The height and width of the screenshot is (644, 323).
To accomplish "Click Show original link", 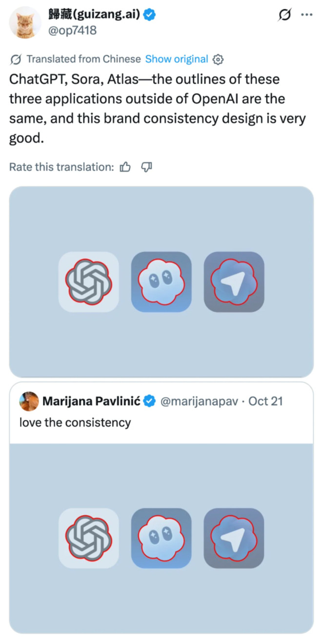I will pyautogui.click(x=177, y=59).
